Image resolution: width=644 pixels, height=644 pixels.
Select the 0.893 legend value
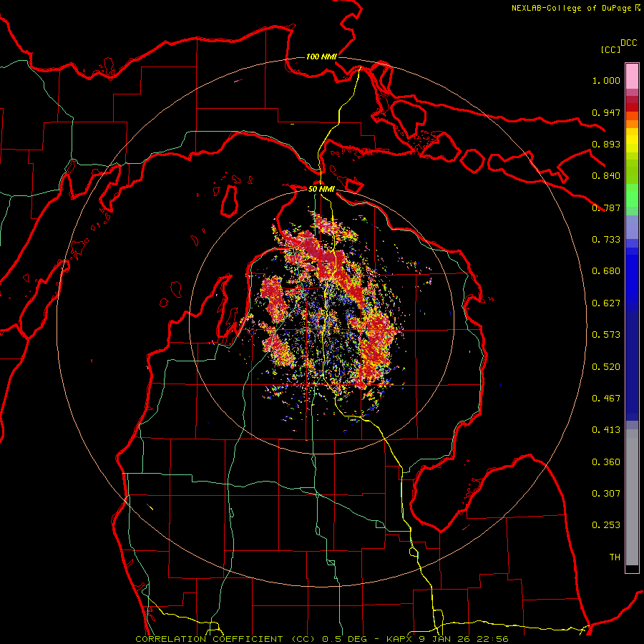[x=606, y=144]
